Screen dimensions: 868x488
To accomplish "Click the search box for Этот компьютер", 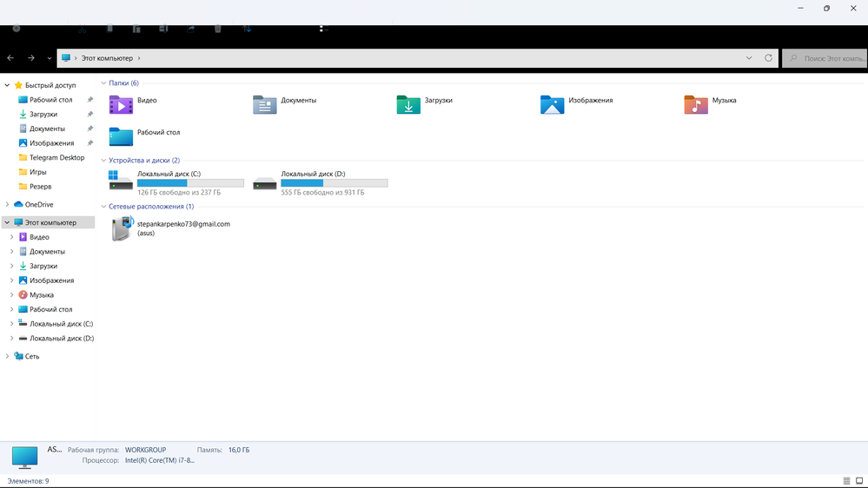I will pos(825,58).
